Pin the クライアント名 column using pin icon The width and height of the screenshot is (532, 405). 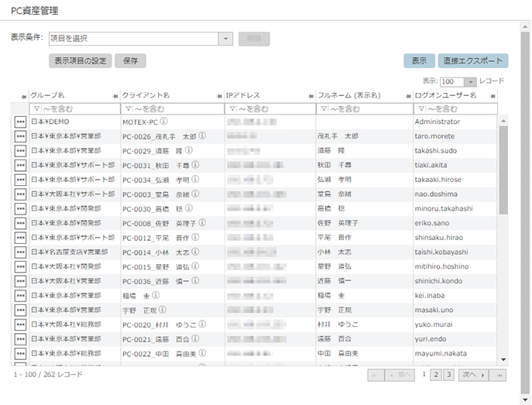pos(219,95)
